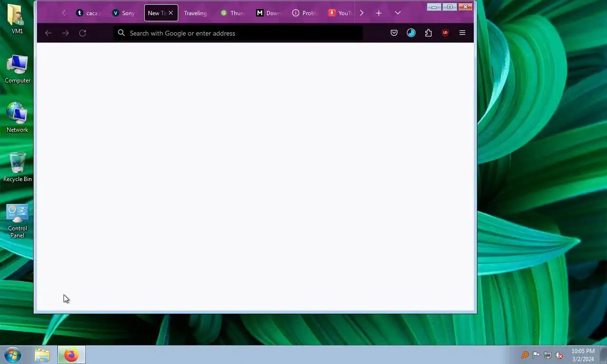Image resolution: width=607 pixels, height=364 pixels.
Task: Click the muted volume tray icon
Action: tap(559, 355)
